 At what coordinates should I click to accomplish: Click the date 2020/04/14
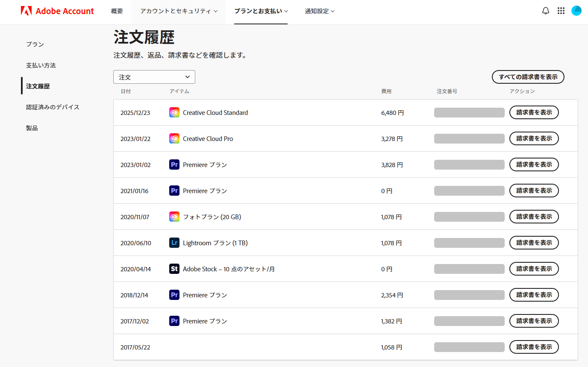[136, 269]
